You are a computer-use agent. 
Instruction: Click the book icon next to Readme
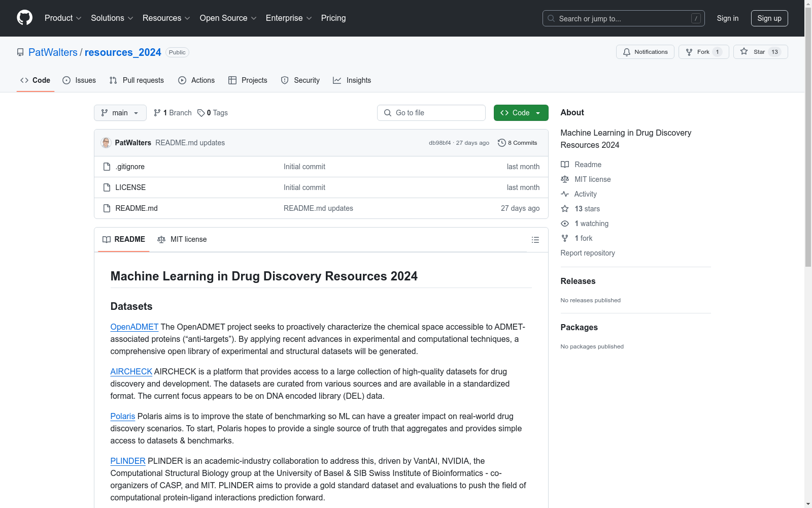pyautogui.click(x=565, y=165)
